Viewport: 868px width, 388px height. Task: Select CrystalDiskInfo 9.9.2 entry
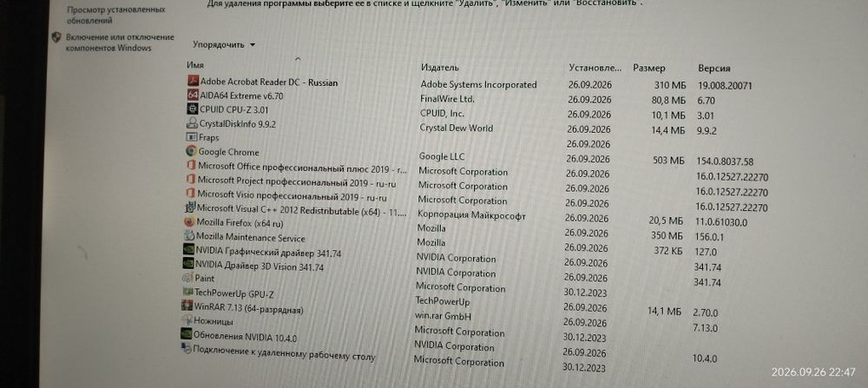pyautogui.click(x=238, y=124)
